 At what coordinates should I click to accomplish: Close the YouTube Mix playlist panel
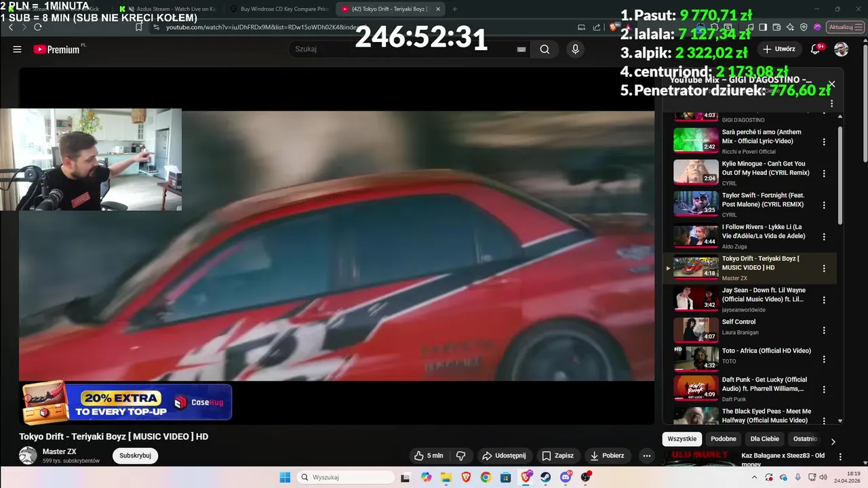831,85
